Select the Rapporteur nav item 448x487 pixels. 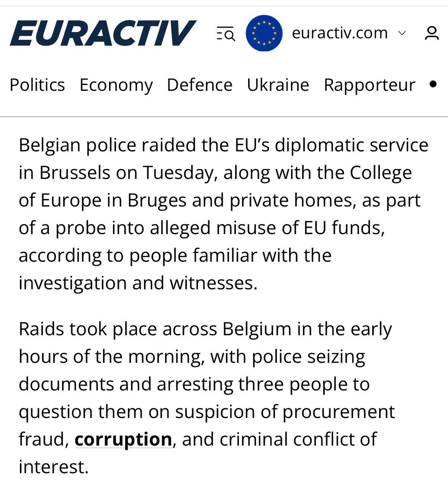tap(369, 86)
